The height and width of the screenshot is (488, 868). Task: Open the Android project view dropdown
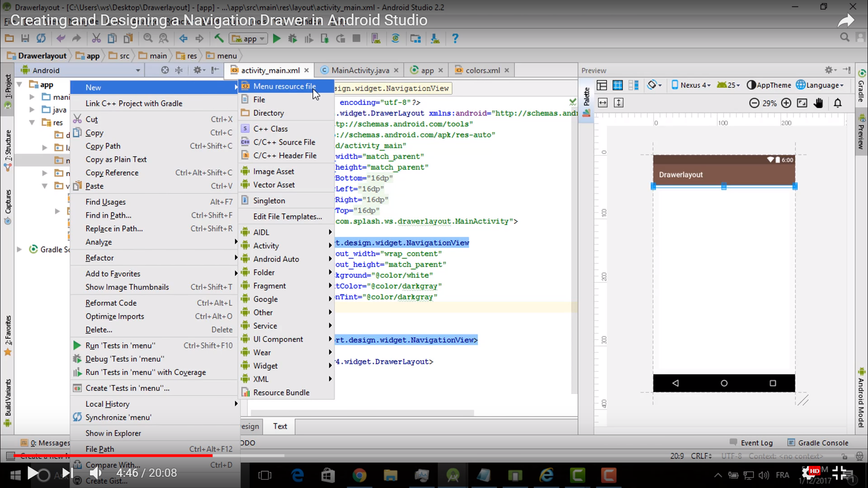(81, 70)
